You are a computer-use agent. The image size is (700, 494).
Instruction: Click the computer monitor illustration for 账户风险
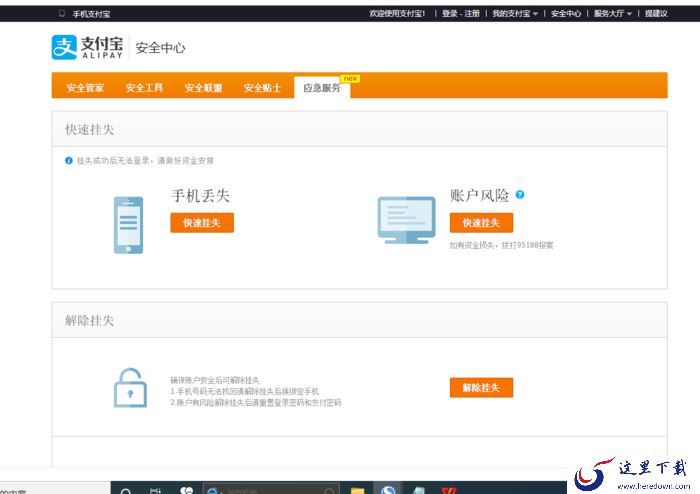[x=406, y=220]
